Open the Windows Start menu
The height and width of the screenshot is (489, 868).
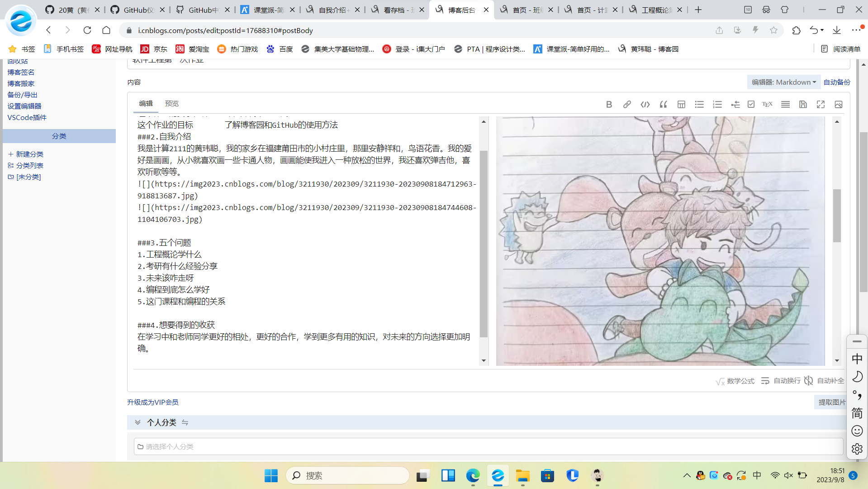[x=271, y=475]
